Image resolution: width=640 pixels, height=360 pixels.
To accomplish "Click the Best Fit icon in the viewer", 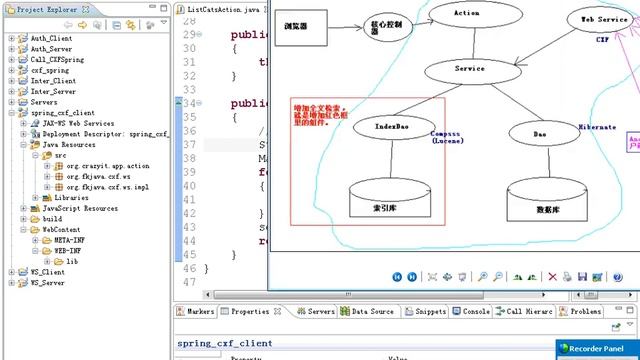I will point(432,277).
